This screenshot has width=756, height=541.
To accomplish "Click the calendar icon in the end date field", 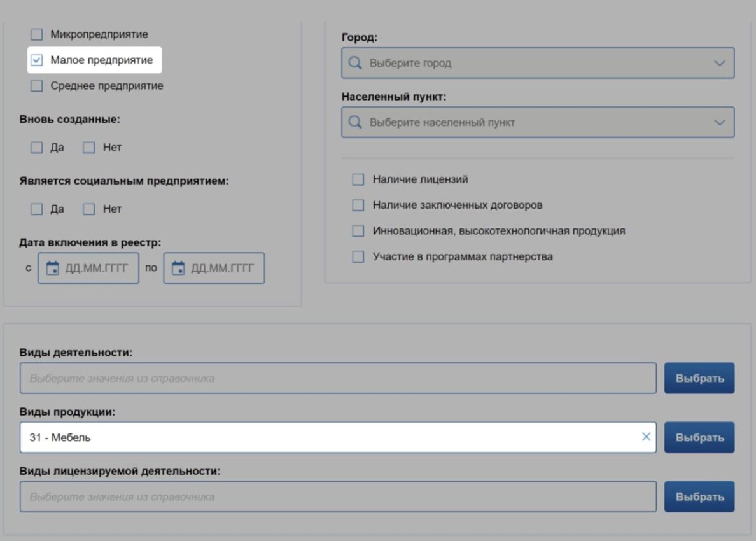I will click(x=178, y=268).
